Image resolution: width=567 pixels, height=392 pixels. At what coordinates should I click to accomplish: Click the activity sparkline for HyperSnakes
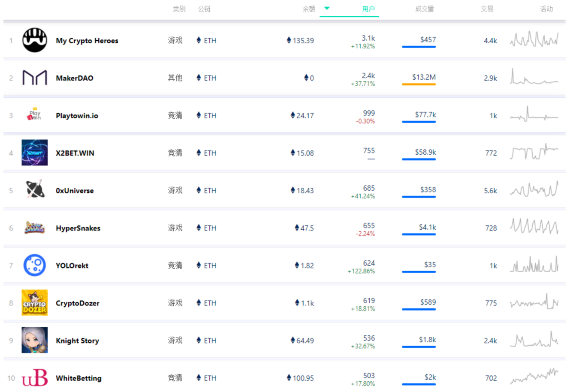tap(534, 226)
